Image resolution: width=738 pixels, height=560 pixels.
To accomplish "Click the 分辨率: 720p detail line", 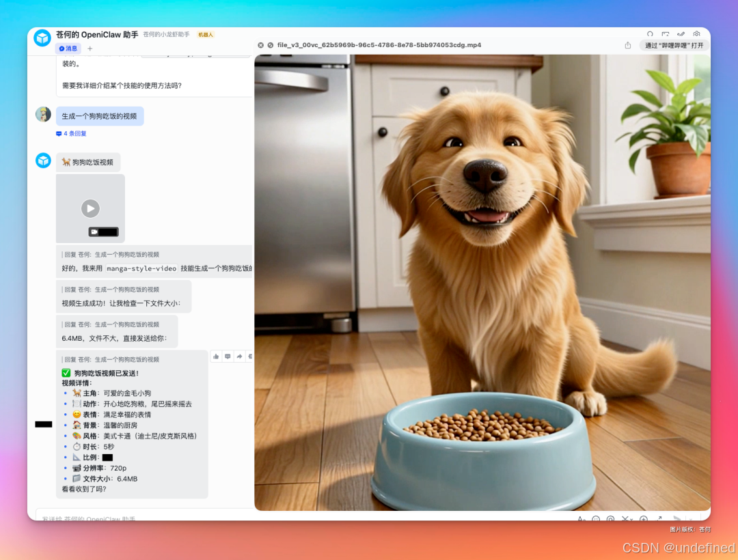I will (x=100, y=468).
